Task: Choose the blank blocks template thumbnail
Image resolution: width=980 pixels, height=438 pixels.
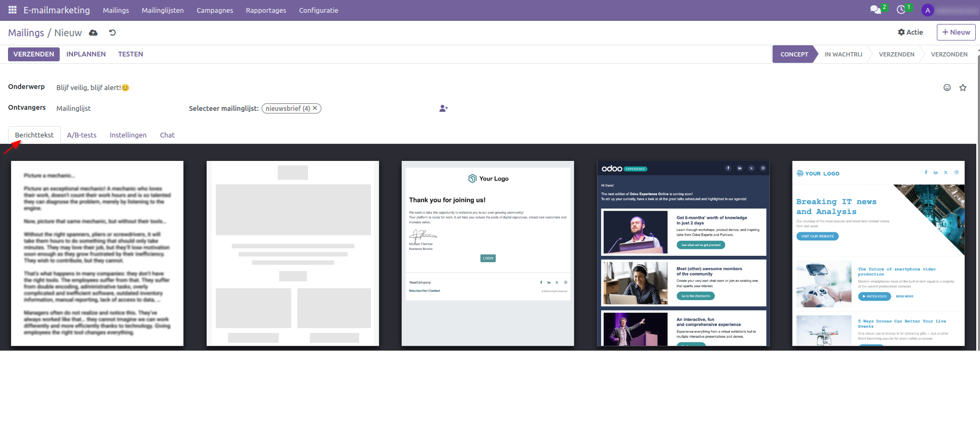Action: click(x=293, y=254)
